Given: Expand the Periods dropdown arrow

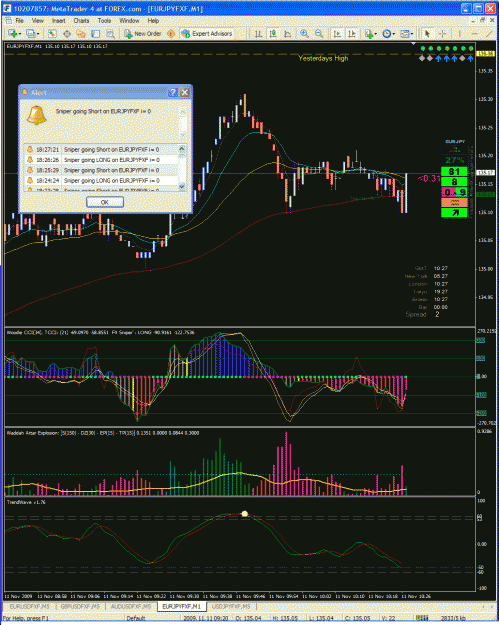Looking at the screenshot, I should click(394, 34).
